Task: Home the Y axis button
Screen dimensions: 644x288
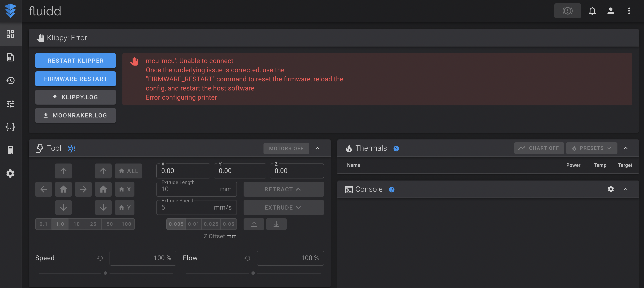Action: click(125, 207)
